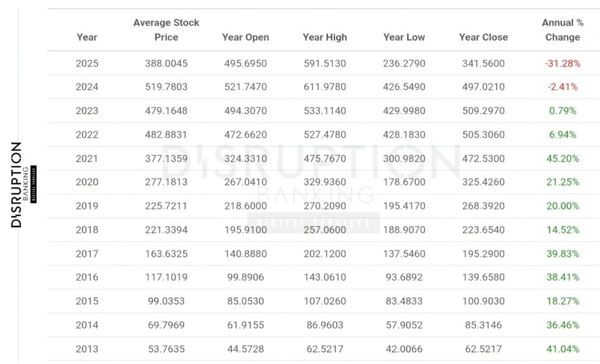600x364 pixels.
Task: Click the 2023 year close value 509.2970
Action: (x=483, y=111)
